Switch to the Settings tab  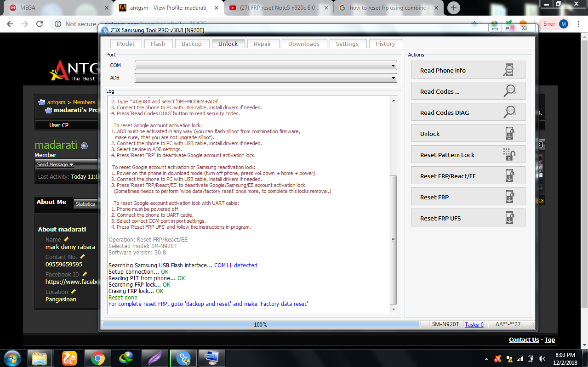tap(347, 44)
